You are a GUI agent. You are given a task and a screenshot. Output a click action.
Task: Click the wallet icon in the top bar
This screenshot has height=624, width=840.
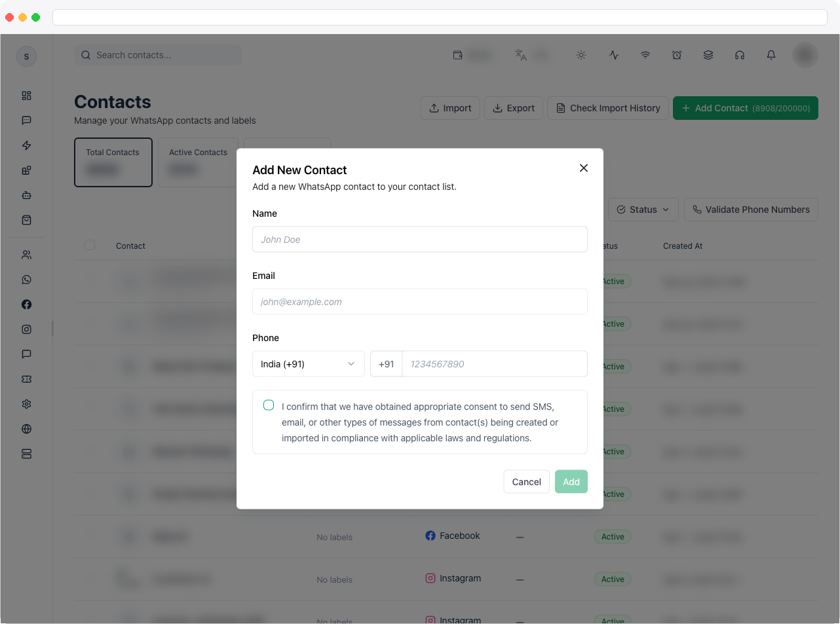tap(458, 55)
